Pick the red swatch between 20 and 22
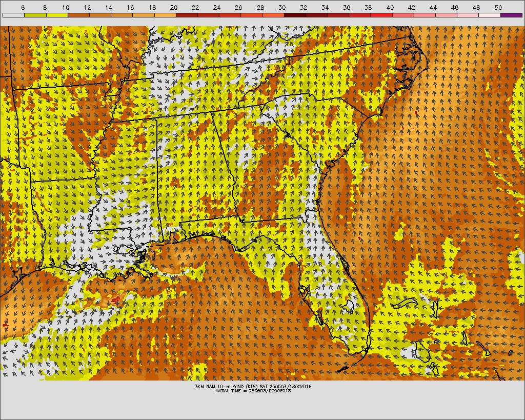Screen dimensions: 525x420 pos(187,15)
